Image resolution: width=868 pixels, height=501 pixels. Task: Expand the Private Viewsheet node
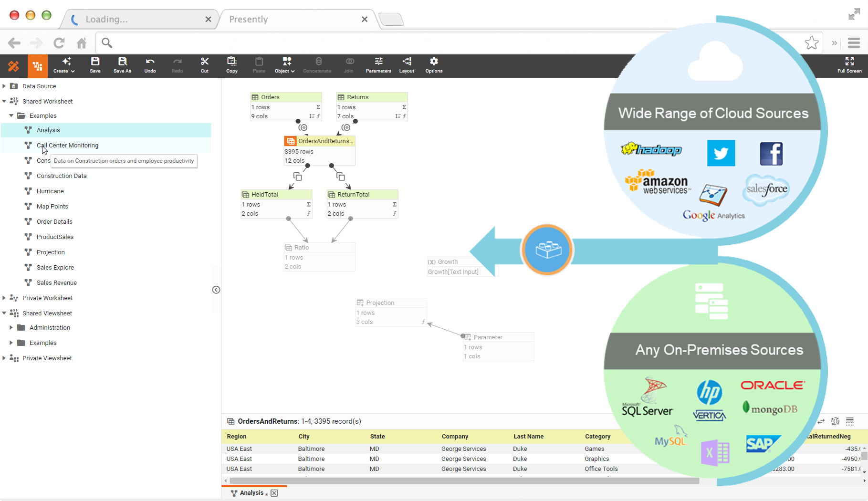4,358
